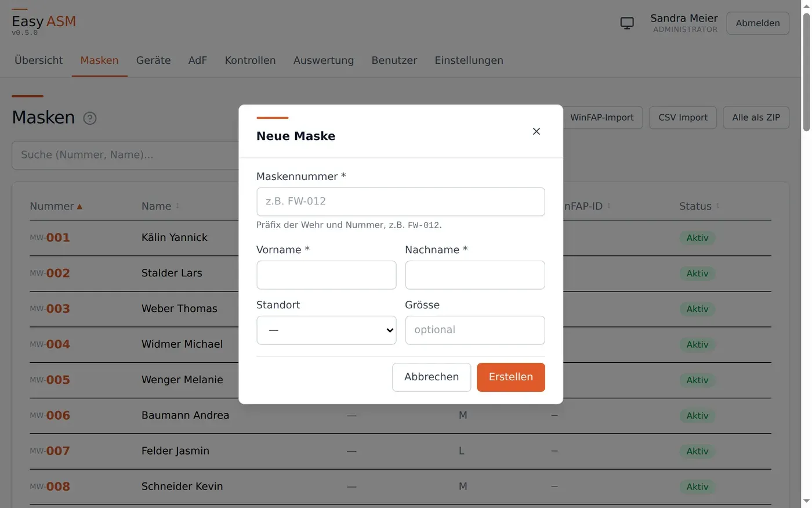Open Kontrollen tab
Screen dimensions: 812x508
click(x=251, y=60)
